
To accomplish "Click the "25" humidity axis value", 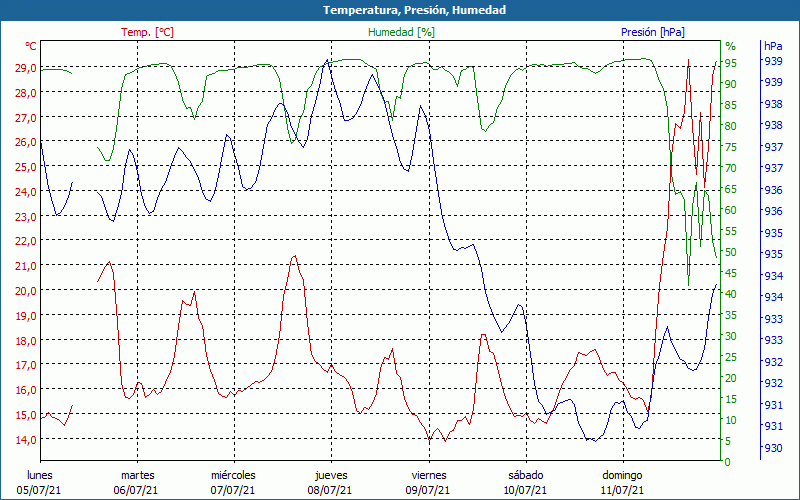I will (731, 357).
